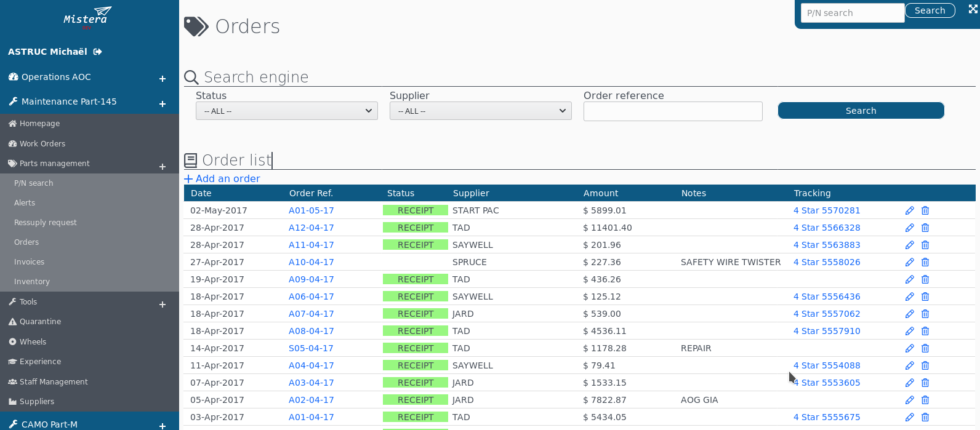This screenshot has height=430, width=980.
Task: Open Ressuply request submenu item
Action: [46, 223]
